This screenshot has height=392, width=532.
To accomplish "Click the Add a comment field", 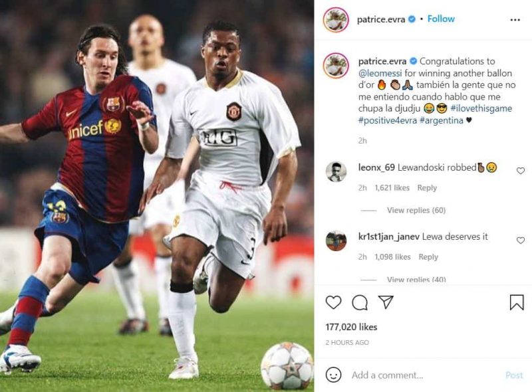I will tap(424, 375).
